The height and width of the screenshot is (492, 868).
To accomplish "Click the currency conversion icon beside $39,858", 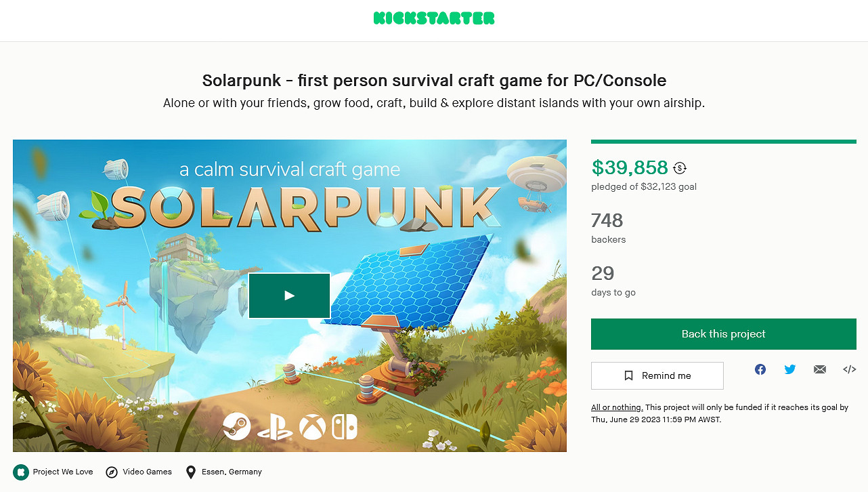I will [680, 168].
